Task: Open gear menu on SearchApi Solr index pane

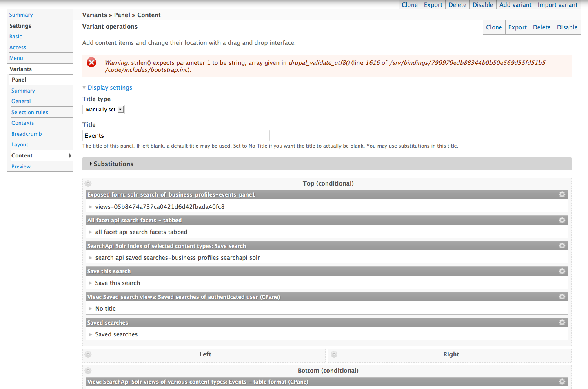Action: pos(562,245)
